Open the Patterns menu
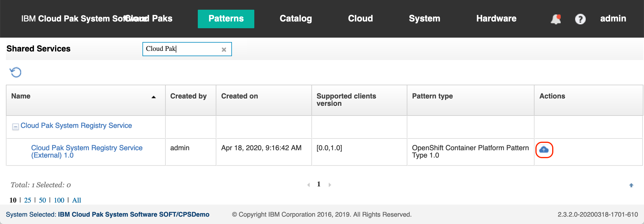The height and width of the screenshot is (224, 644). click(x=226, y=19)
